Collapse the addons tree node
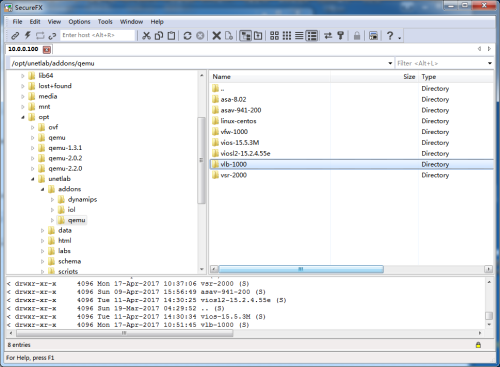 [42, 189]
